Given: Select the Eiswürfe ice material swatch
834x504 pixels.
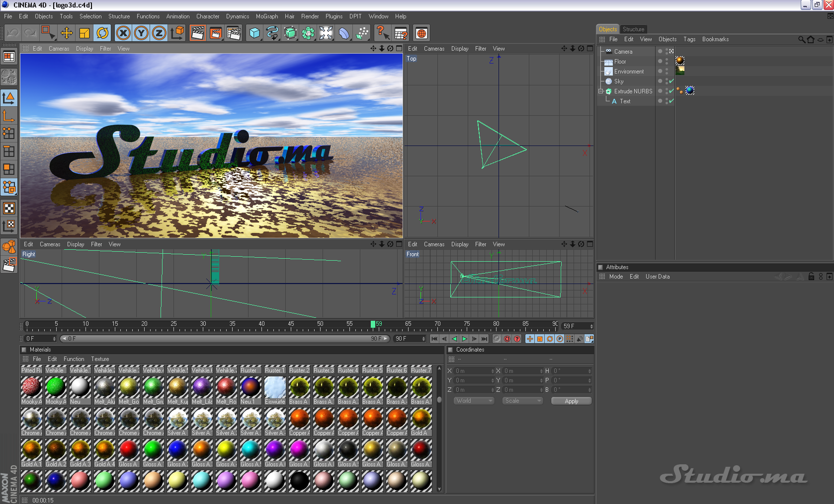Looking at the screenshot, I should click(275, 391).
